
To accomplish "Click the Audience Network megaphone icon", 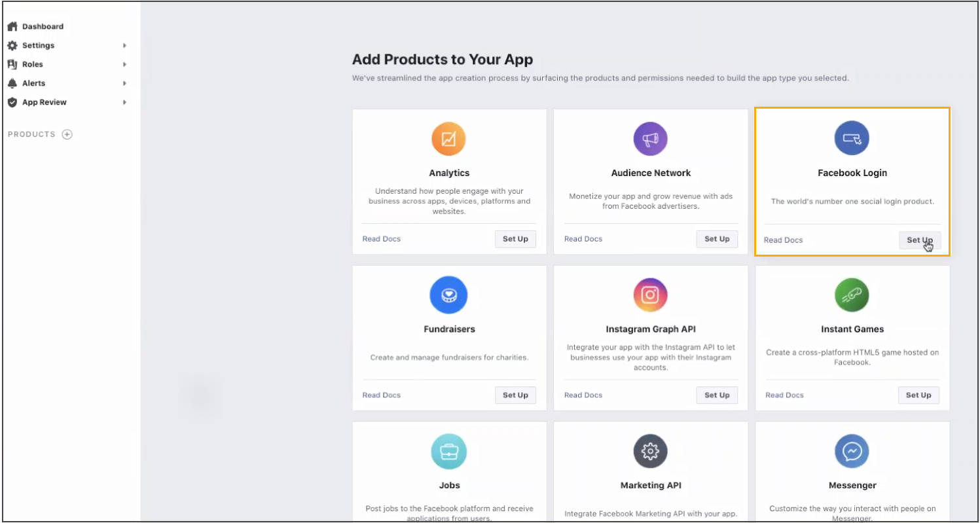I will tap(650, 139).
